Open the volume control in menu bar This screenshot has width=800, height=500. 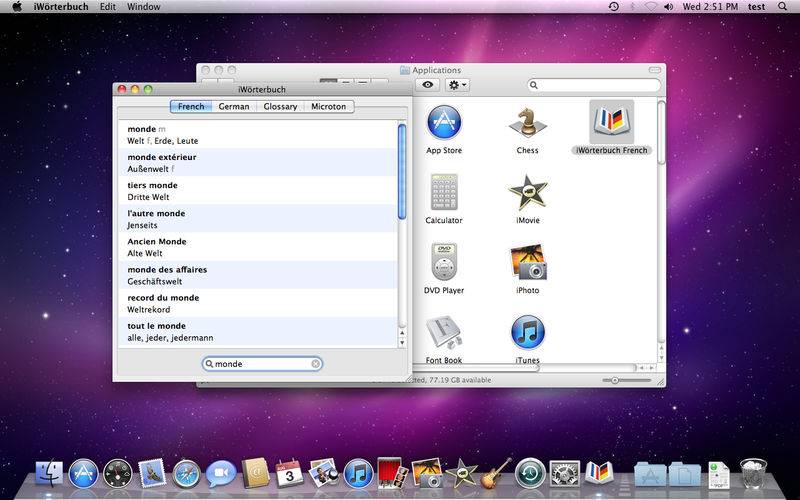click(x=668, y=7)
